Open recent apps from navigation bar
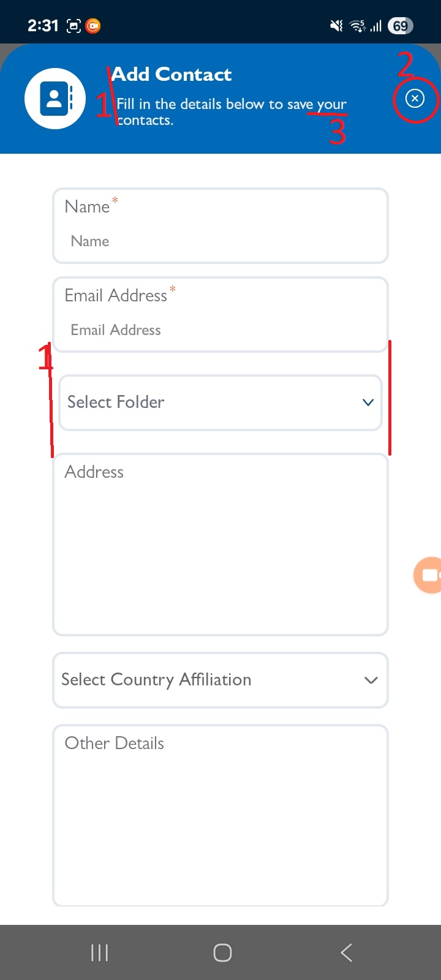Image resolution: width=441 pixels, height=980 pixels. pyautogui.click(x=99, y=952)
